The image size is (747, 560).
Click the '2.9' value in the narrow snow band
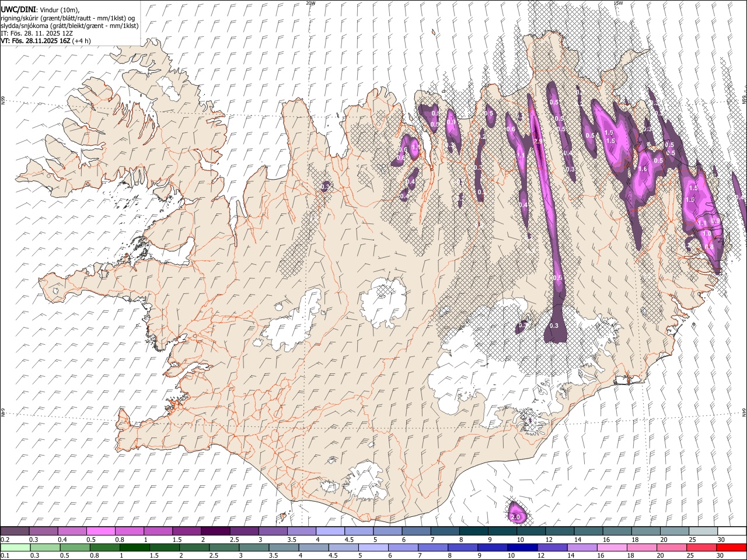click(538, 141)
